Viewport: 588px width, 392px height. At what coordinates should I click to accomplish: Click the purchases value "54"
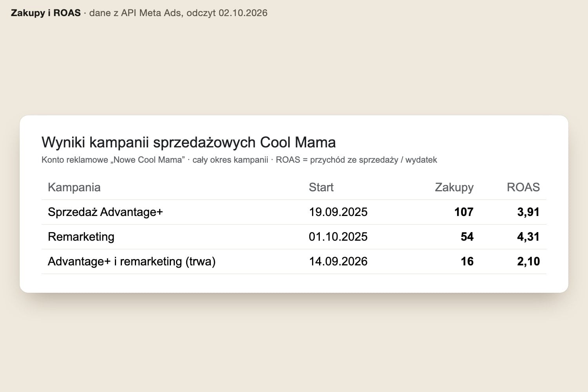[x=467, y=237]
